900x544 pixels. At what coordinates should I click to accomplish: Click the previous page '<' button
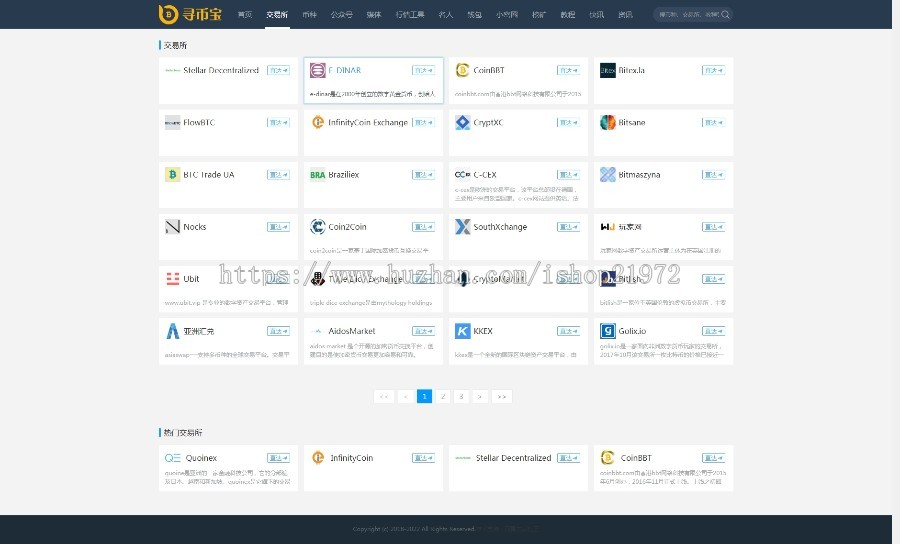pos(406,397)
